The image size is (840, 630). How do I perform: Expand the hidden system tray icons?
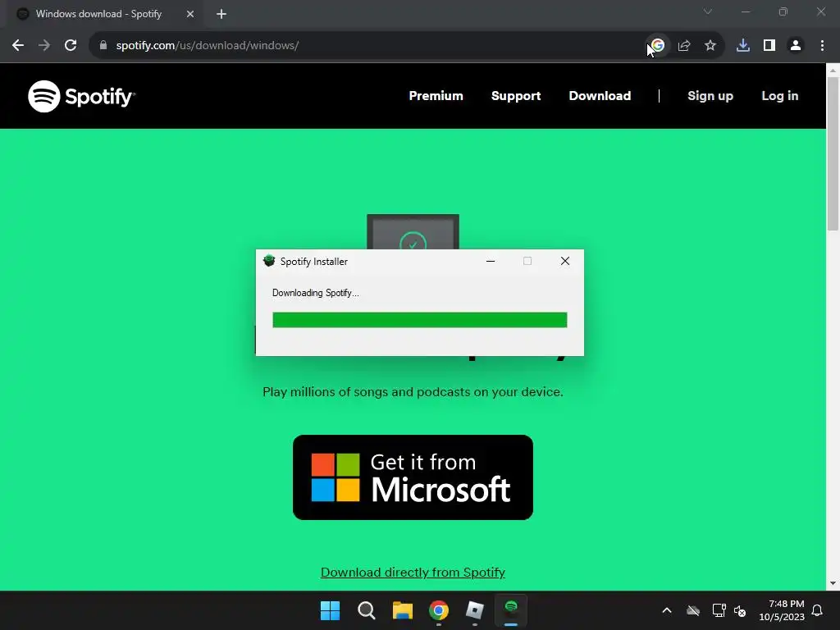[x=667, y=610]
